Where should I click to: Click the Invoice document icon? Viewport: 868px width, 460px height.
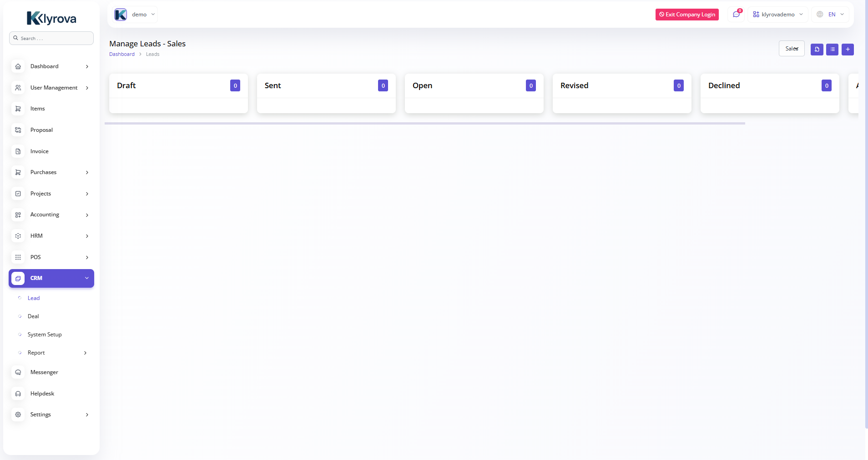18,151
